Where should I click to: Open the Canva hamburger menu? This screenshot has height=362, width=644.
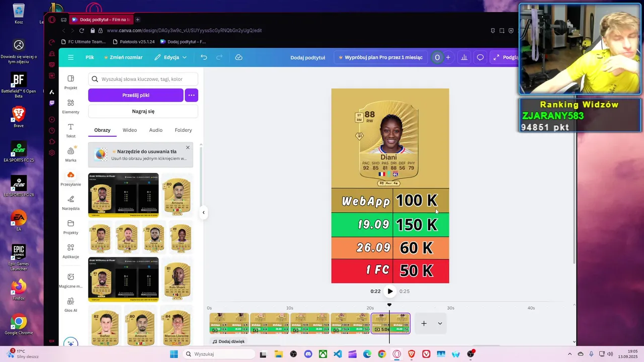click(x=71, y=57)
